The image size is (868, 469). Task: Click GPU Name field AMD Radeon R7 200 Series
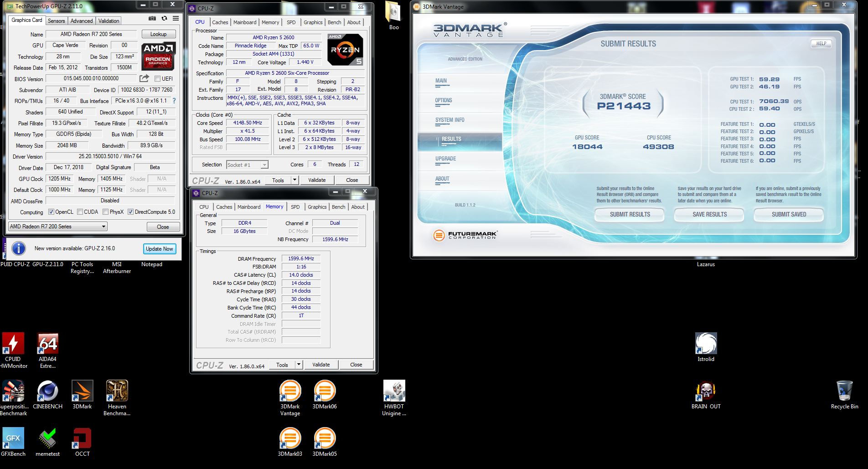coord(91,34)
